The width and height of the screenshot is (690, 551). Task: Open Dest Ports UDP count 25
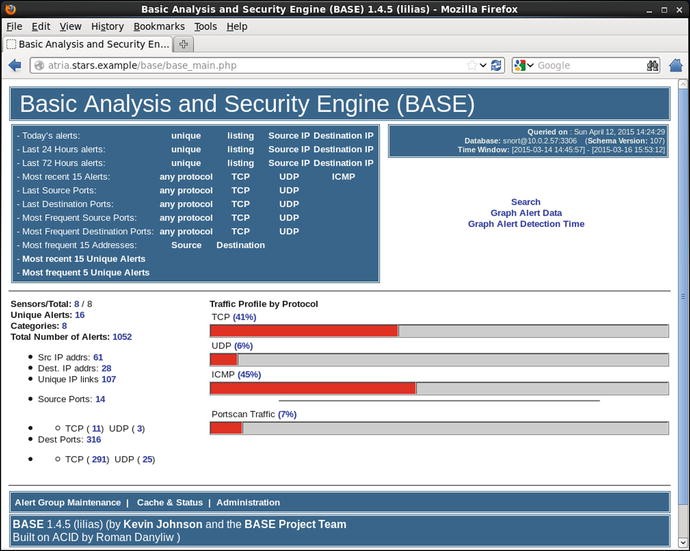point(147,459)
